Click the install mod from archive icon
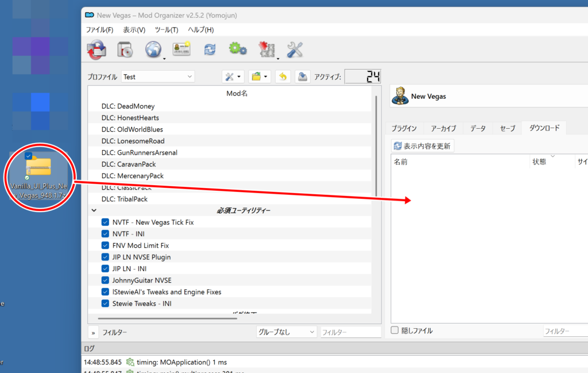This screenshot has height=373, width=588. (125, 50)
